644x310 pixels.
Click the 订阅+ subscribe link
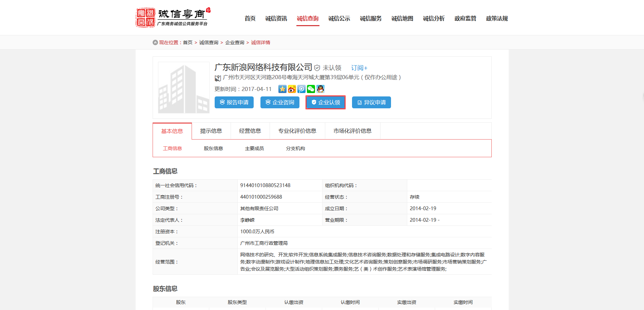(359, 68)
